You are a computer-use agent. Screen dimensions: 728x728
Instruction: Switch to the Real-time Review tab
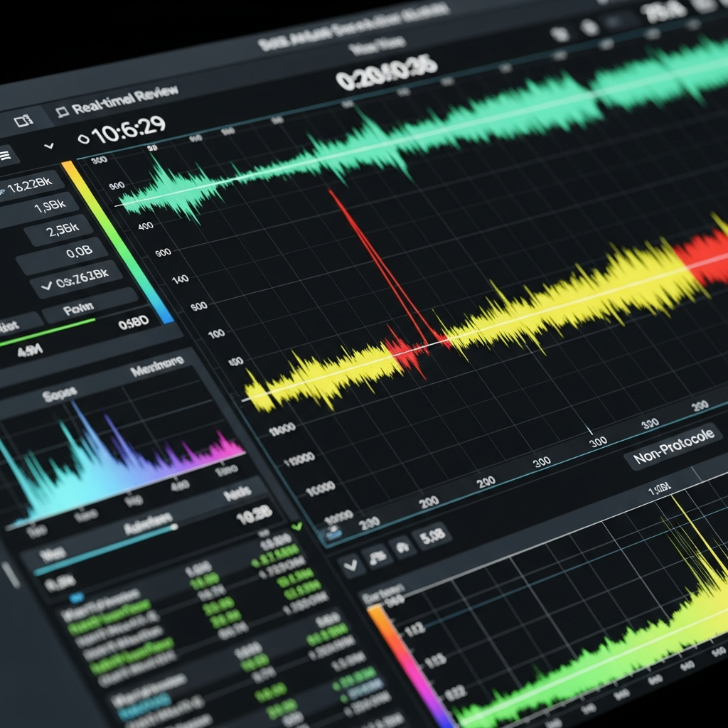(x=117, y=101)
